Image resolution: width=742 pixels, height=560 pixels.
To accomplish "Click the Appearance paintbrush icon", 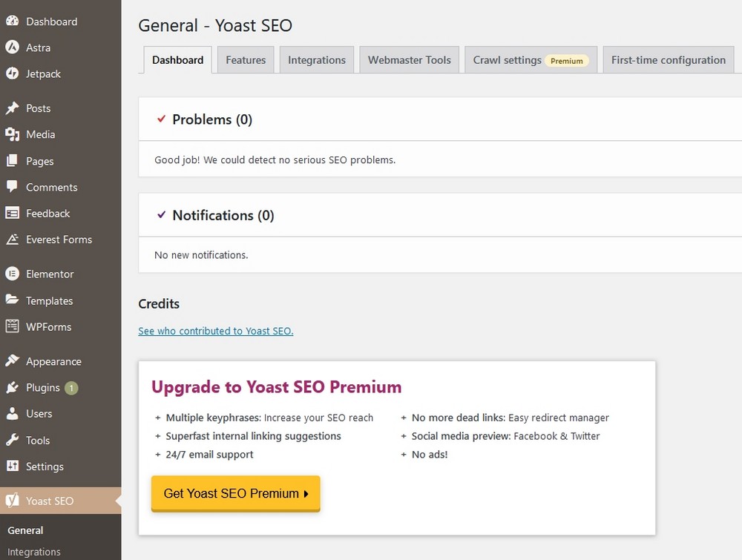I will coord(13,360).
